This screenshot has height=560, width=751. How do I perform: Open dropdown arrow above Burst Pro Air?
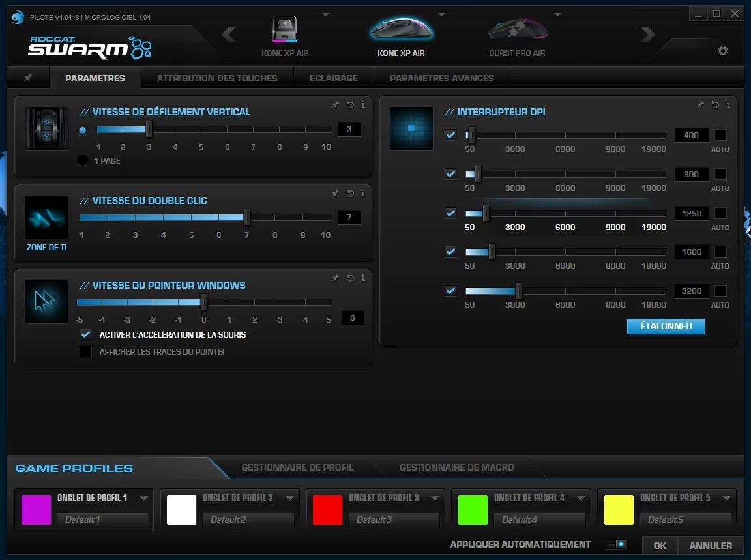point(557,15)
